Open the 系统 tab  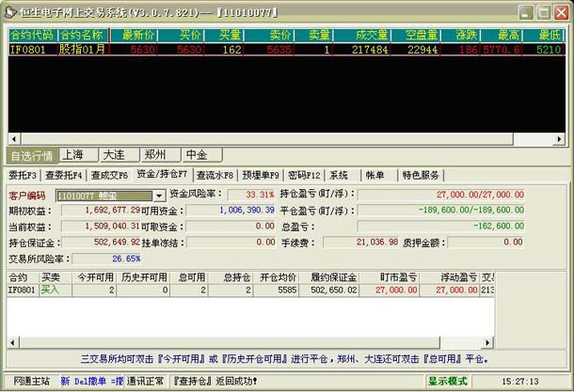click(x=339, y=176)
